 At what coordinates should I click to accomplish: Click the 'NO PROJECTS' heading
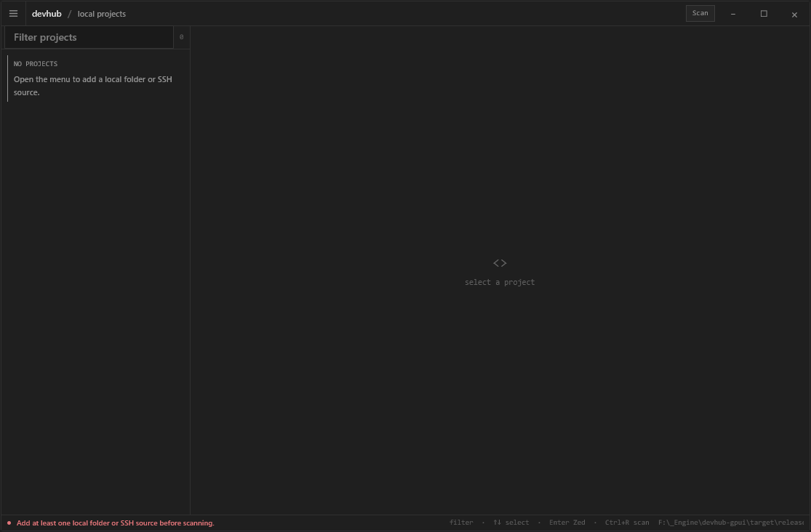pyautogui.click(x=36, y=63)
